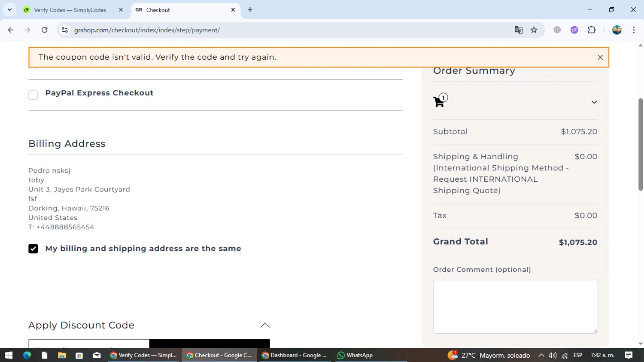Select the Checkout browser tab
644x362 pixels.
coord(185,10)
